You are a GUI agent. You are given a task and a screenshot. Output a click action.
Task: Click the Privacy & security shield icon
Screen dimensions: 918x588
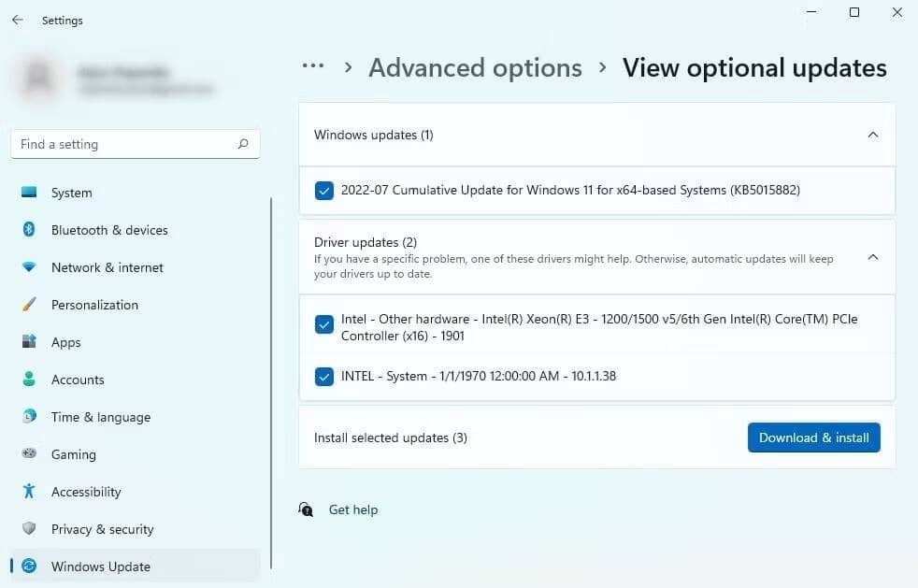[29, 529]
